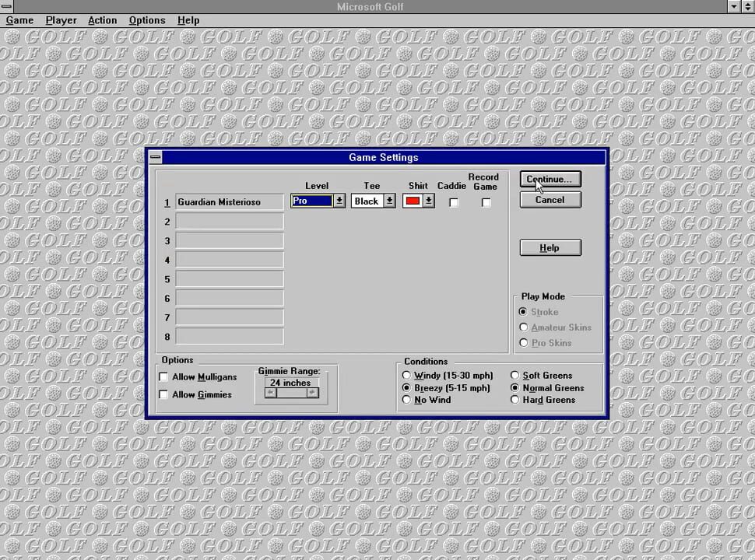Open the dialog's control-menu box

click(155, 157)
